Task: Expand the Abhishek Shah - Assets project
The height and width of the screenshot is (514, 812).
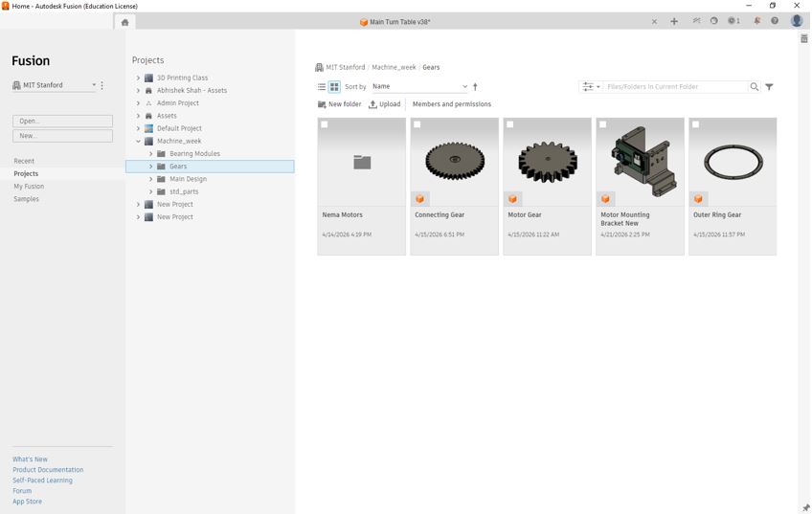Action: [x=138, y=91]
